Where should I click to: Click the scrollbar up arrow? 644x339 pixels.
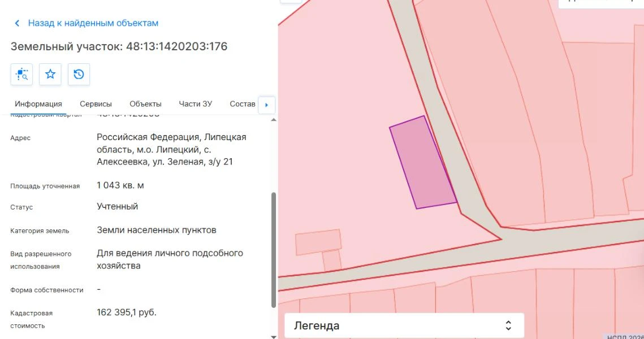coord(274,120)
